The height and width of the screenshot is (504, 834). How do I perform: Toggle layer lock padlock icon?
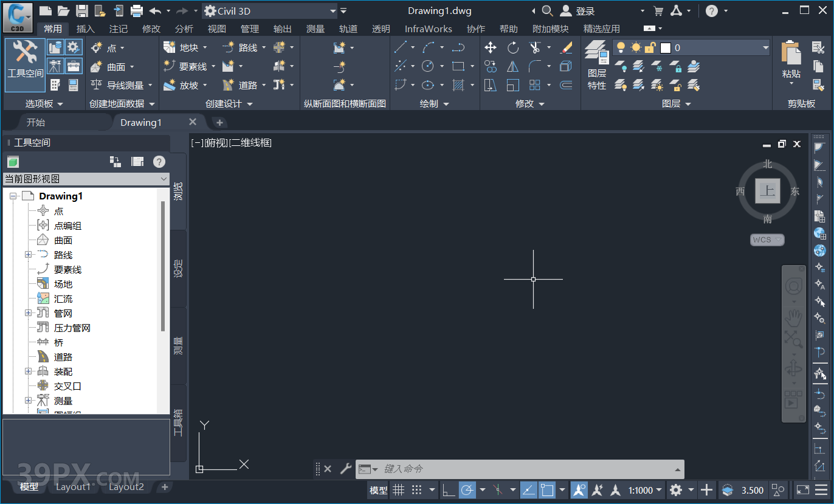point(650,47)
